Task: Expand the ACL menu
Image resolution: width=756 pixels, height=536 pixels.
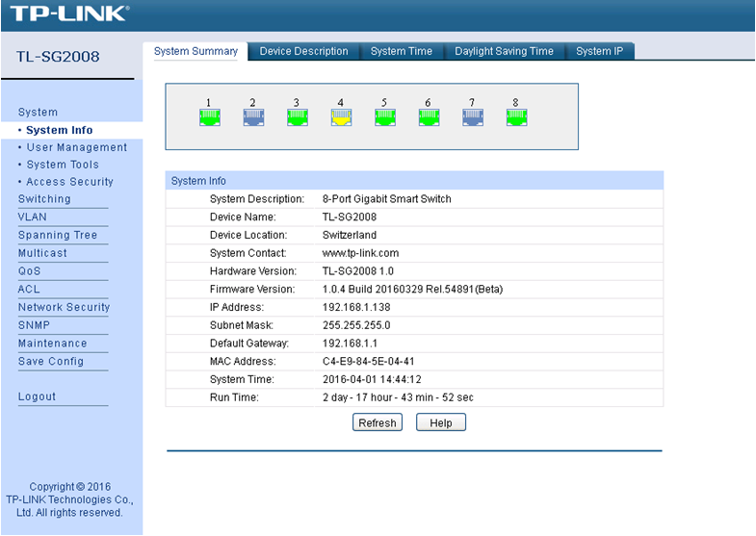Action: click(x=29, y=289)
